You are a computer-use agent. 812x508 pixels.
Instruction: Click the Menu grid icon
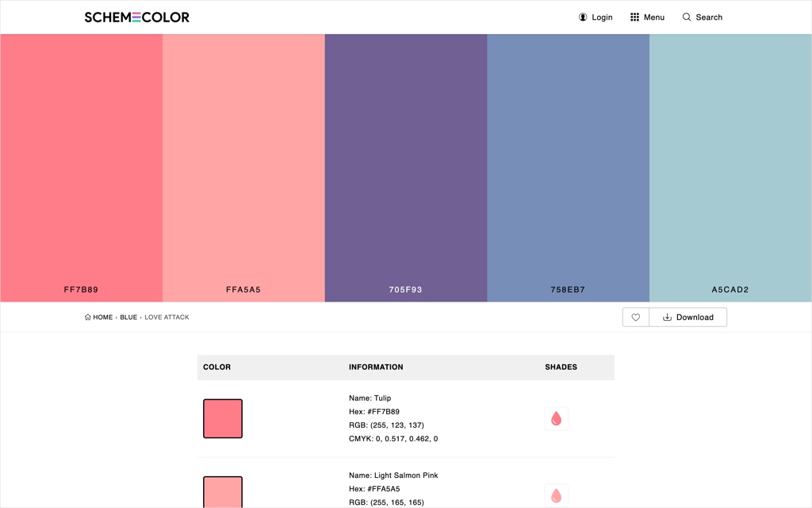click(634, 17)
